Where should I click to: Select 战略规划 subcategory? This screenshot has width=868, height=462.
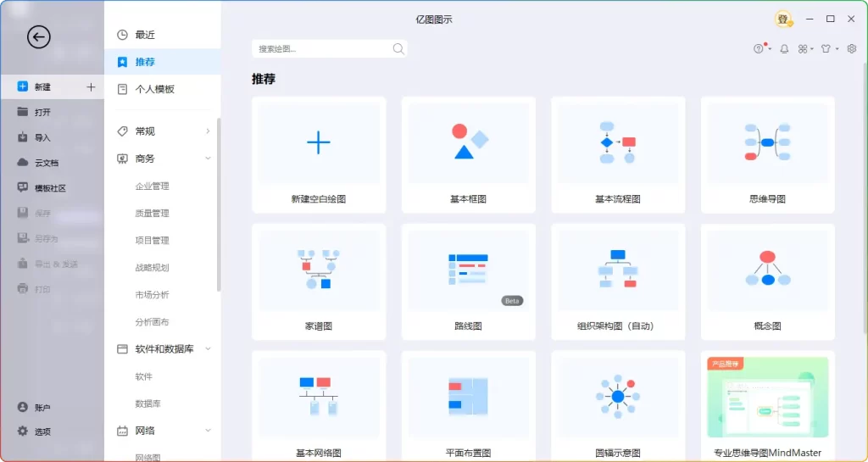click(x=153, y=267)
